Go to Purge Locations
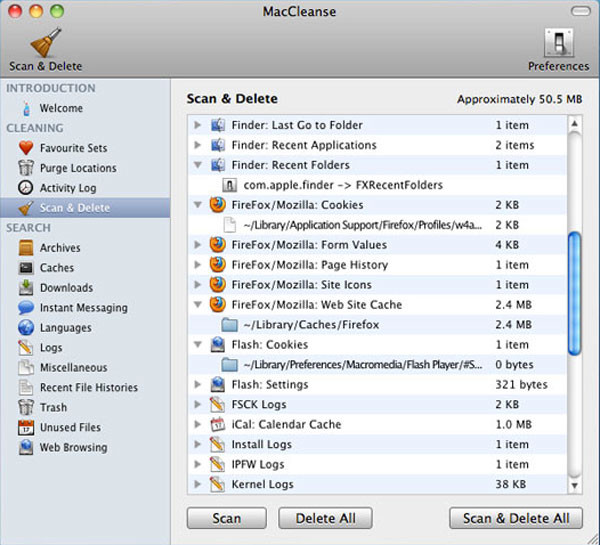Image resolution: width=600 pixels, height=545 pixels. (x=78, y=168)
